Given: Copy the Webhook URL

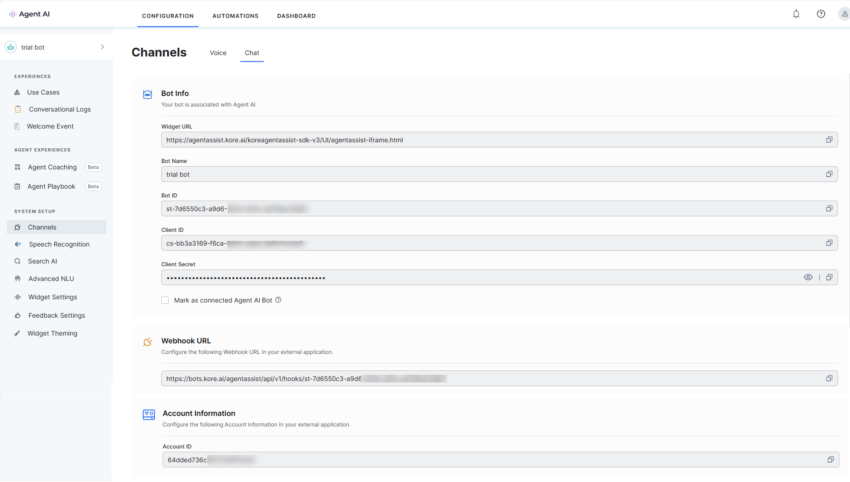Looking at the screenshot, I should (829, 379).
